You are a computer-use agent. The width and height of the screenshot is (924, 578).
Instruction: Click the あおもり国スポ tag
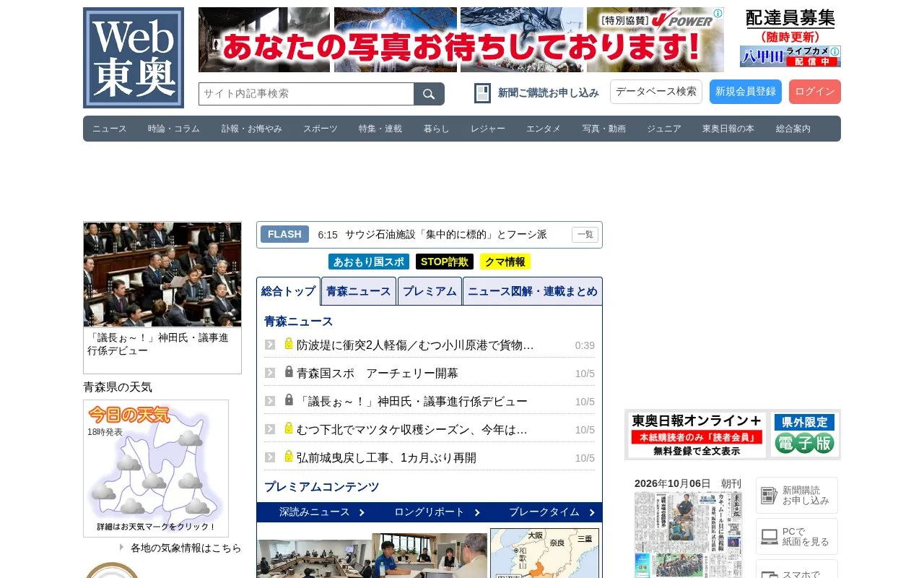pos(369,262)
